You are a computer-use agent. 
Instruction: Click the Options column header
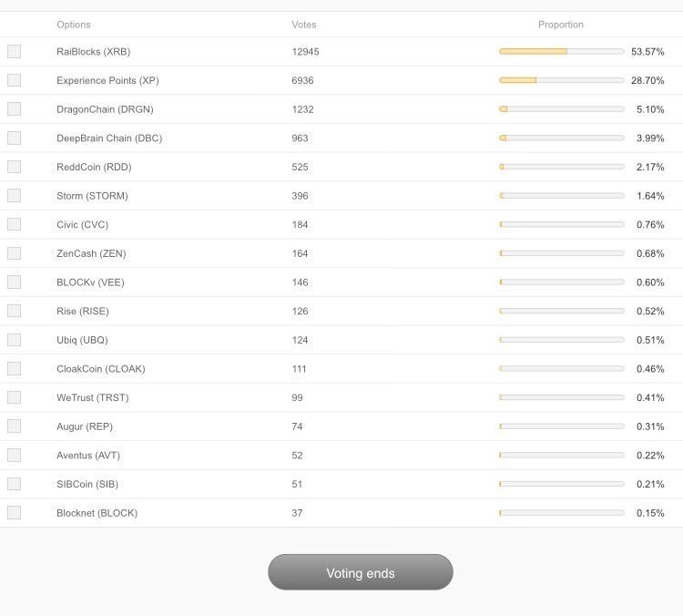[74, 25]
